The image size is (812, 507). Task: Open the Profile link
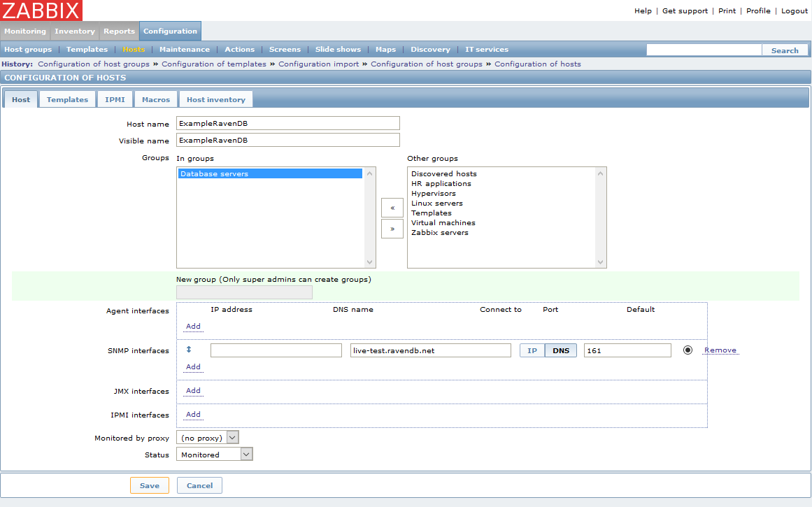(758, 11)
